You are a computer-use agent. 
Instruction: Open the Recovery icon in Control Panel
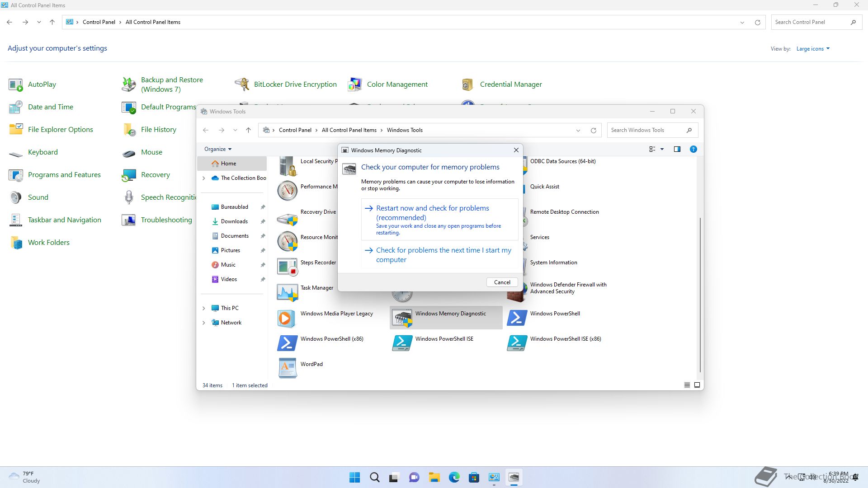(x=129, y=175)
